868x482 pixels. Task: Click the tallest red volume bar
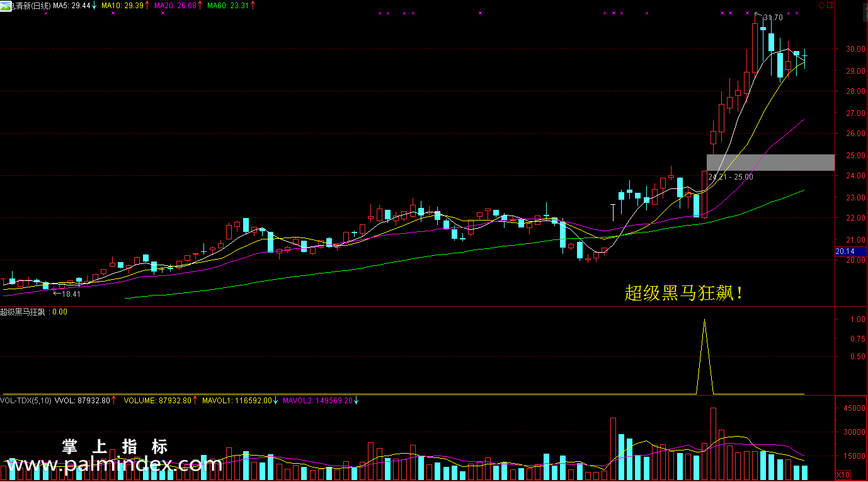click(x=713, y=444)
